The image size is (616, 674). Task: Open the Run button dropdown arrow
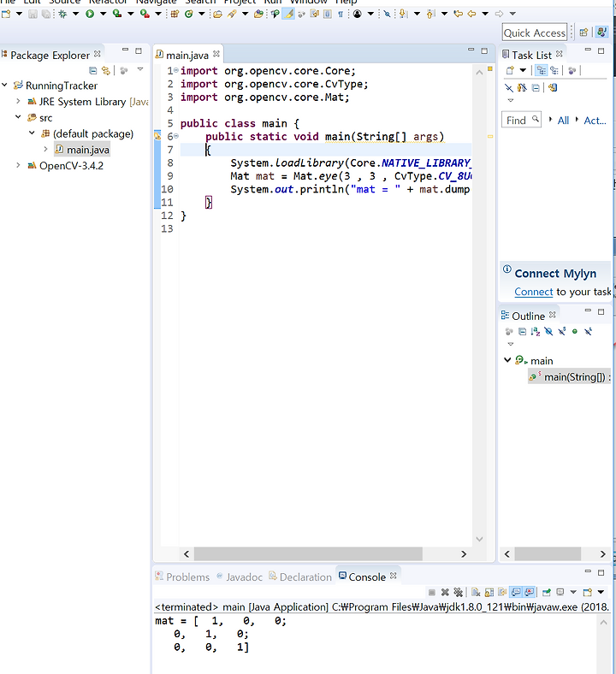[x=104, y=14]
